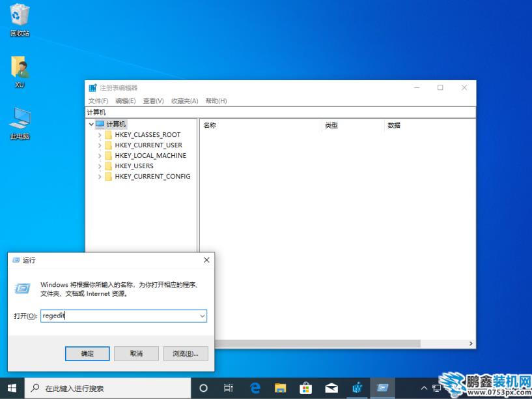
Task: Switch to Run dialog taskbar icon
Action: pos(382,388)
